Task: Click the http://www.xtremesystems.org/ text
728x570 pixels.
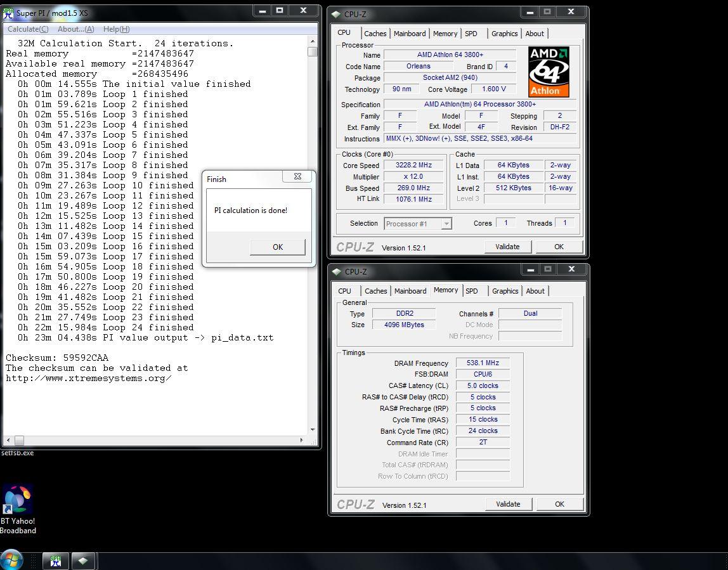Action: pyautogui.click(x=89, y=379)
